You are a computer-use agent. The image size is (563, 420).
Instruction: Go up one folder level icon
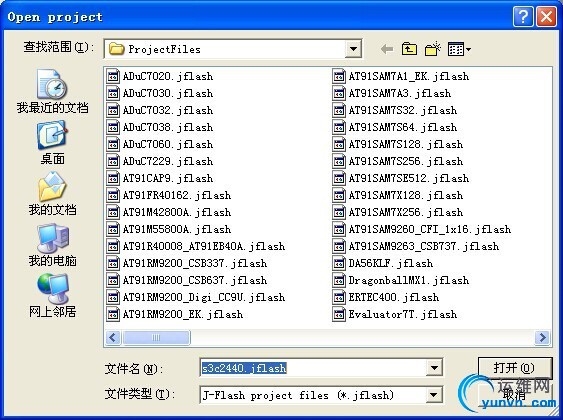click(x=409, y=49)
